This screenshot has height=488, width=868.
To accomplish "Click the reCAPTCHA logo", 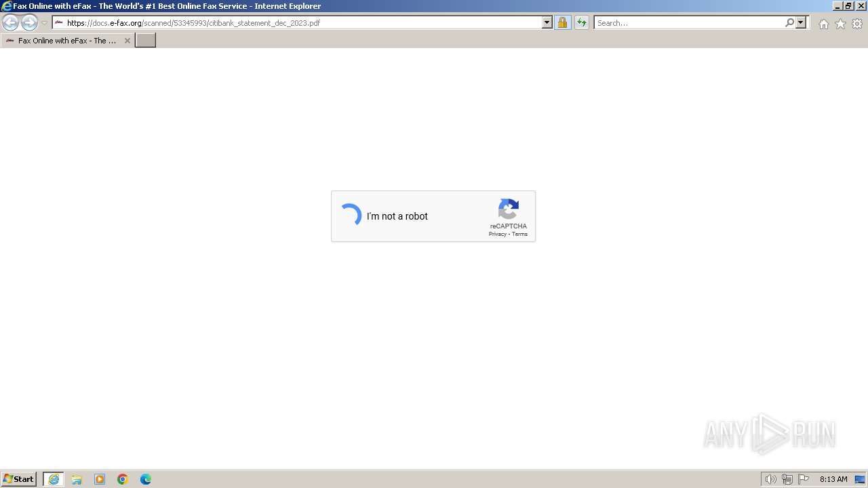I will coord(509,209).
